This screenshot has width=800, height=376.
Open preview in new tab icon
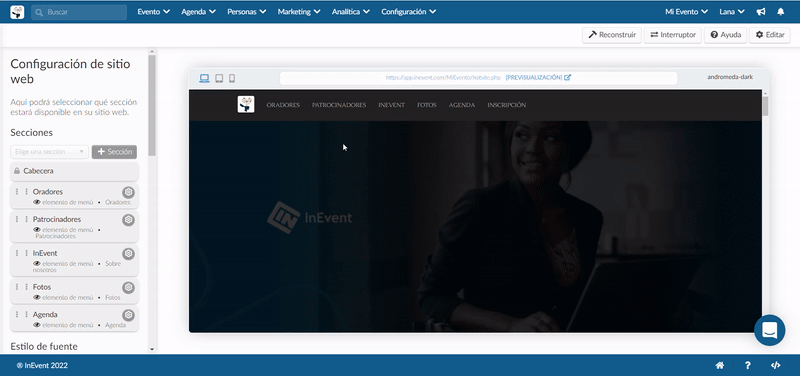pyautogui.click(x=568, y=78)
